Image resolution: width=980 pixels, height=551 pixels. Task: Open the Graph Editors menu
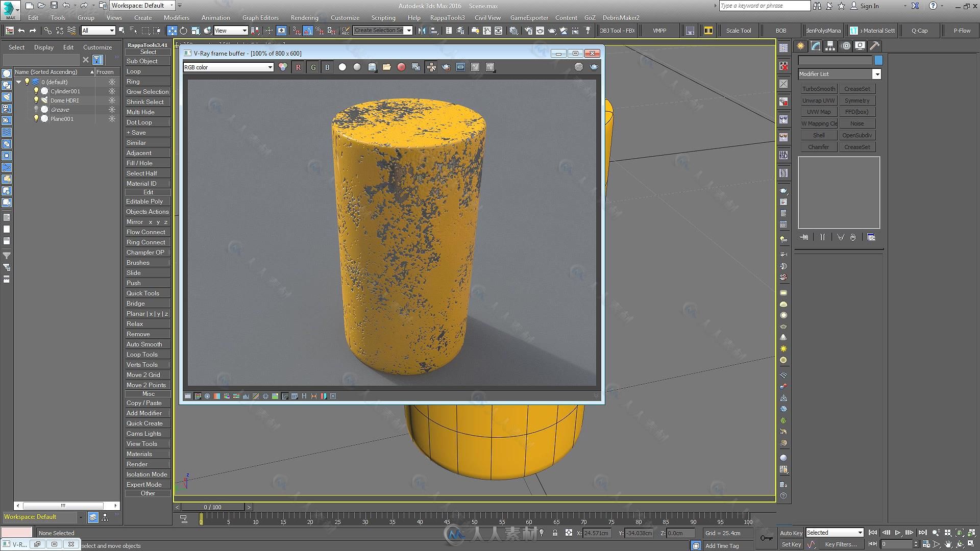click(258, 17)
